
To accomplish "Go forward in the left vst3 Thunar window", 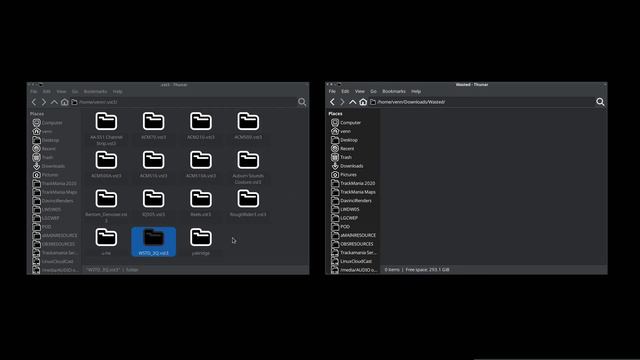I will click(44, 102).
